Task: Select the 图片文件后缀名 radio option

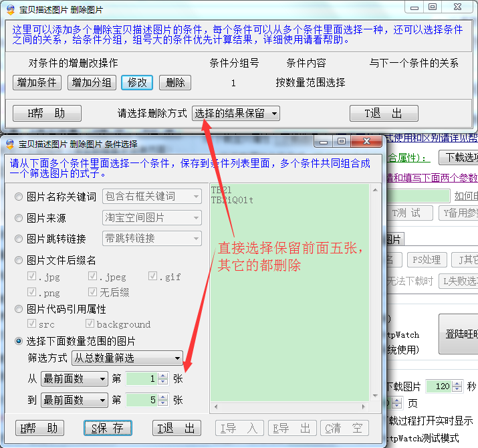Action: pyautogui.click(x=19, y=260)
